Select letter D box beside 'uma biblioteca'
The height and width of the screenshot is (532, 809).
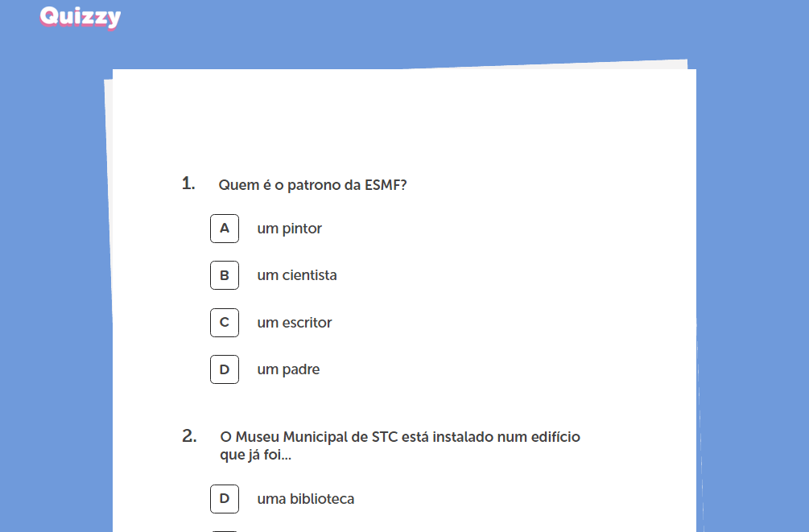tap(225, 499)
